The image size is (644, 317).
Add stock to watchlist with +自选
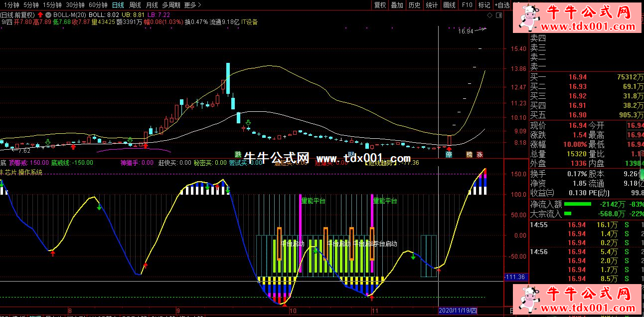(x=502, y=5)
